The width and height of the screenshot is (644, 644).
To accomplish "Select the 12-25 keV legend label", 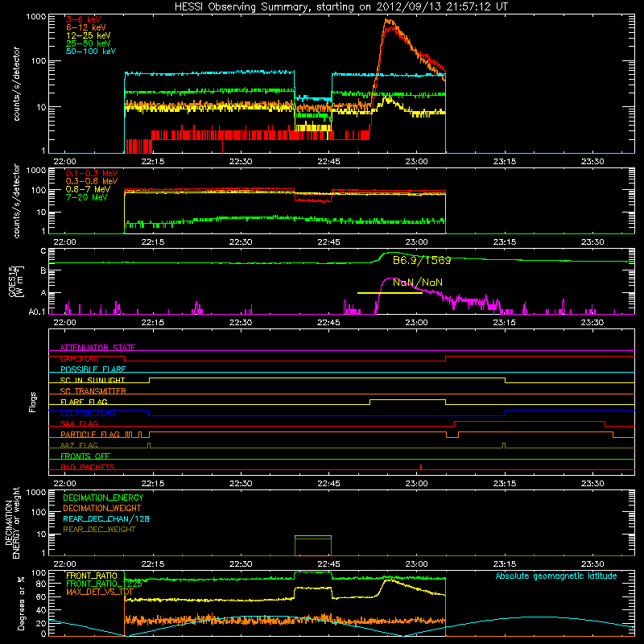I will tap(89, 35).
